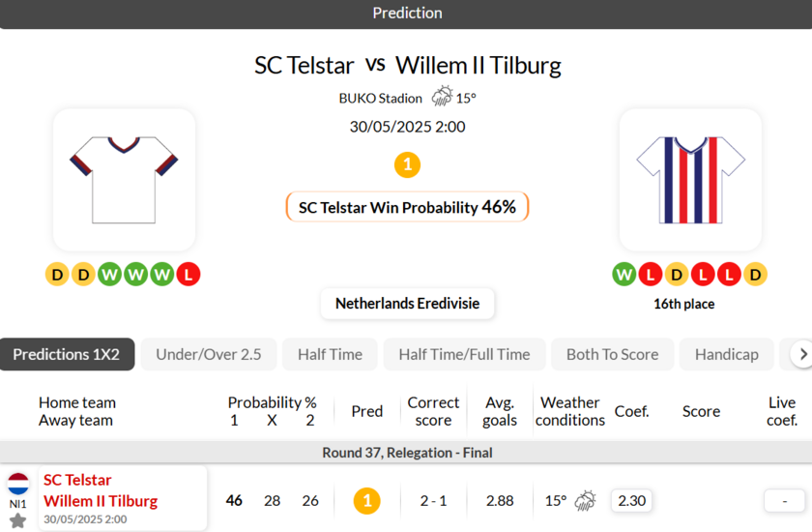Click the Willem II striped jersey icon
Image resolution: width=812 pixels, height=532 pixels.
click(x=690, y=179)
